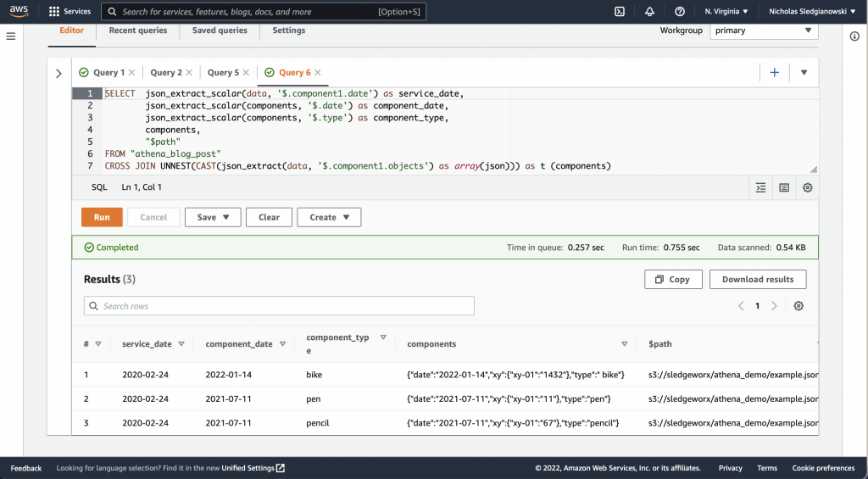
Task: Open the left hamburger navigation menu
Action: pos(11,36)
